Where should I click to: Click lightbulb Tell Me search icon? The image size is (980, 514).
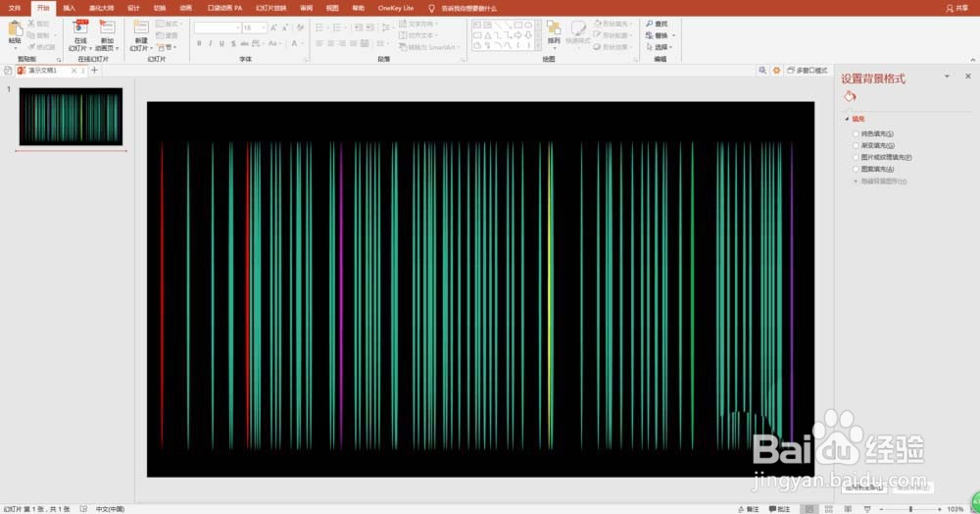(x=431, y=8)
